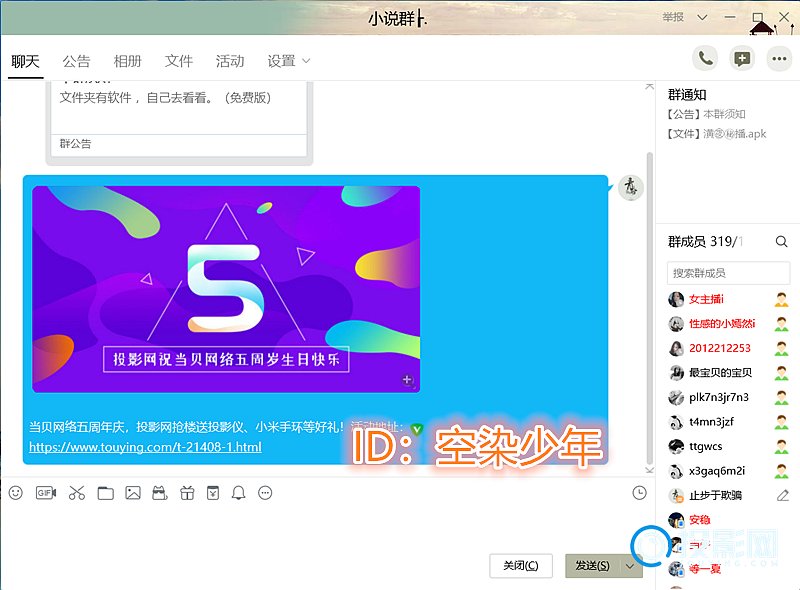Click the 关闭(C) button
The width and height of the screenshot is (800, 590).
pos(521,566)
